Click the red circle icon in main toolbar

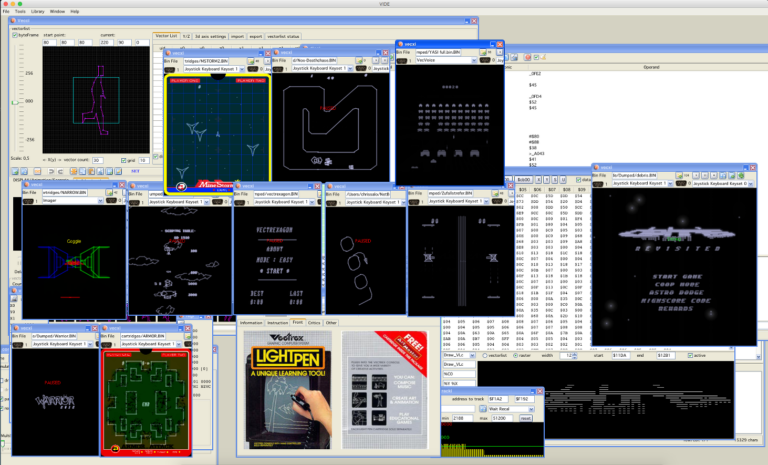click(x=528, y=57)
